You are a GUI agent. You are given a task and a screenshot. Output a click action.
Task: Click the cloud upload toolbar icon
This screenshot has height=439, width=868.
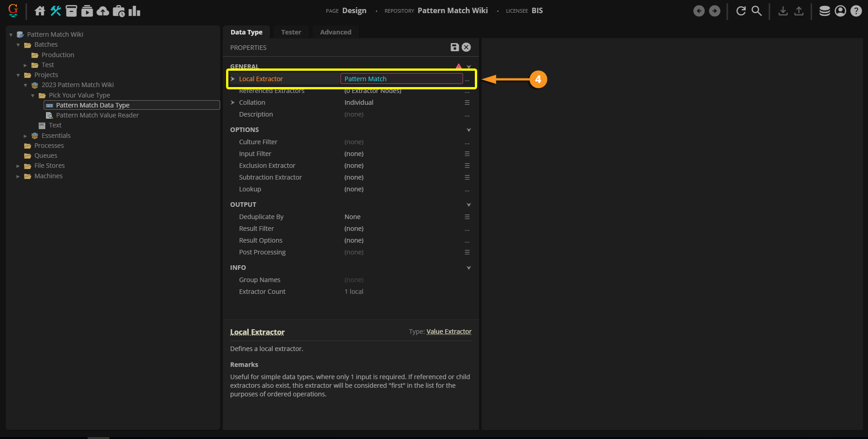pyautogui.click(x=103, y=11)
